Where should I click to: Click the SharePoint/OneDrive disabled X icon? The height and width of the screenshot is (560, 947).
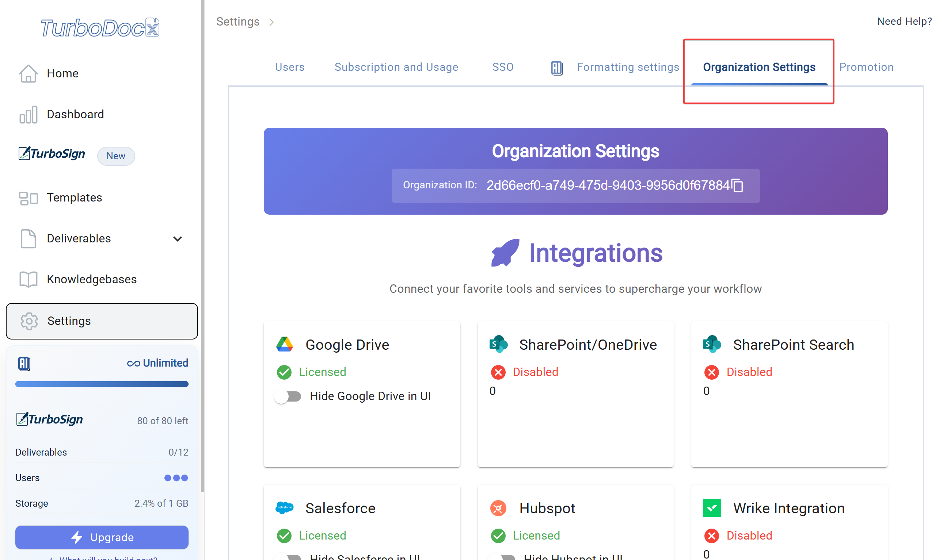pyautogui.click(x=498, y=372)
